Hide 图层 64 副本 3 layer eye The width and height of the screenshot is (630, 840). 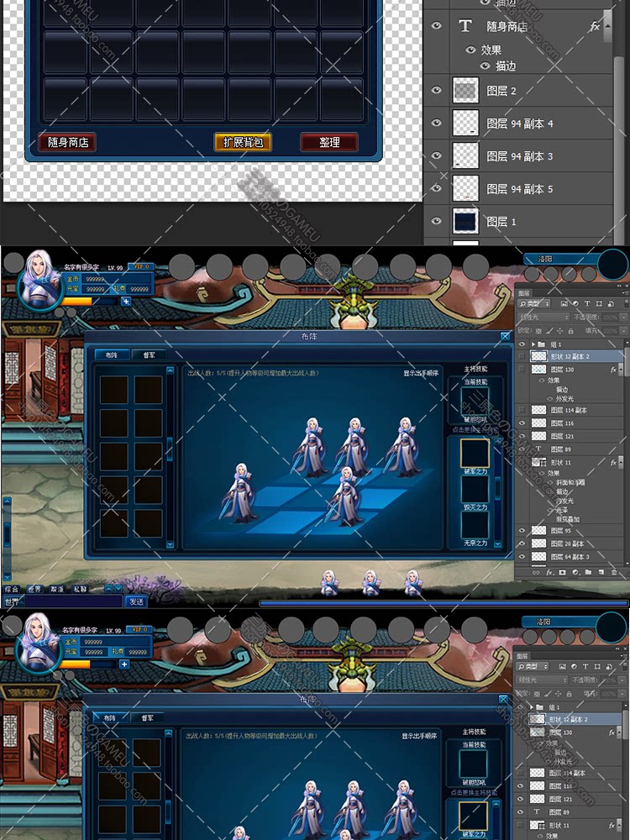522,557
